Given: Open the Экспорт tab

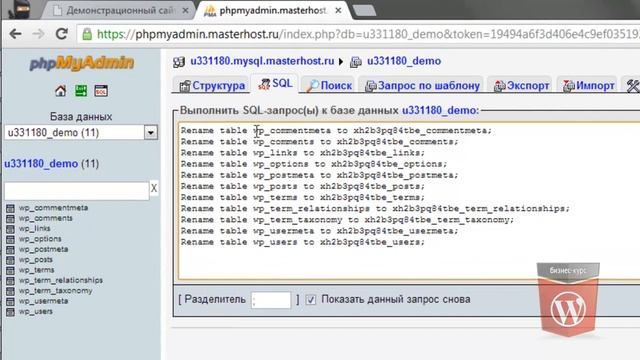Looking at the screenshot, I should pos(521,85).
